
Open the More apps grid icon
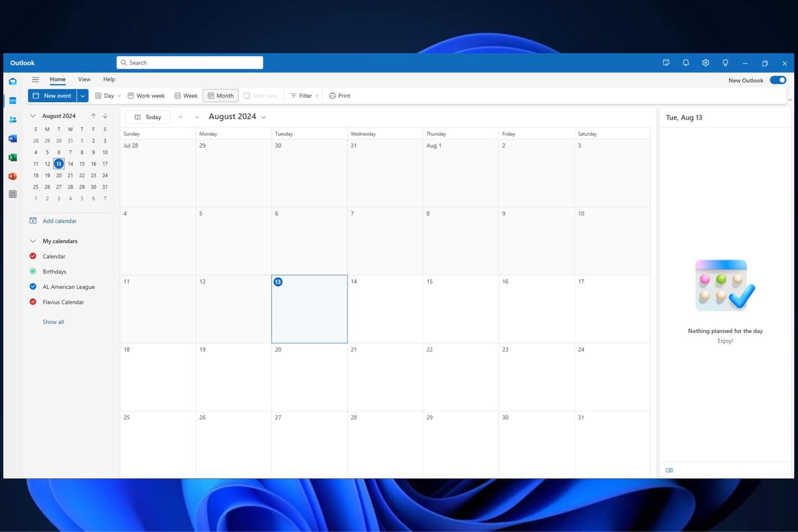click(12, 194)
